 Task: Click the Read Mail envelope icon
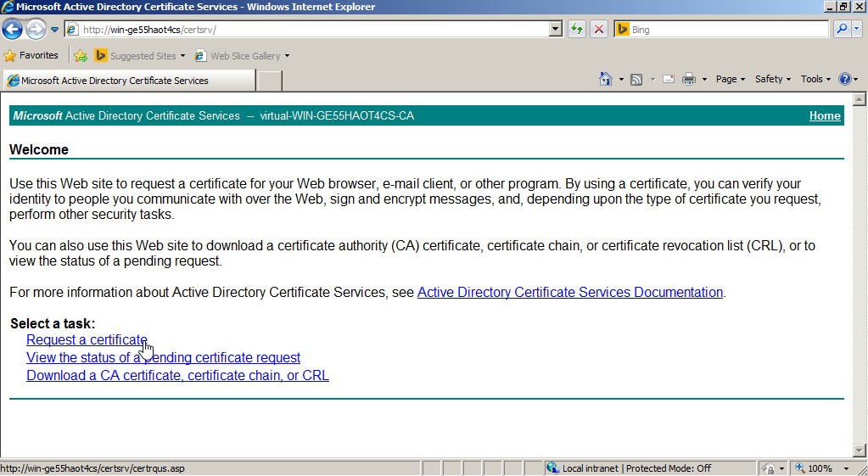tap(669, 79)
